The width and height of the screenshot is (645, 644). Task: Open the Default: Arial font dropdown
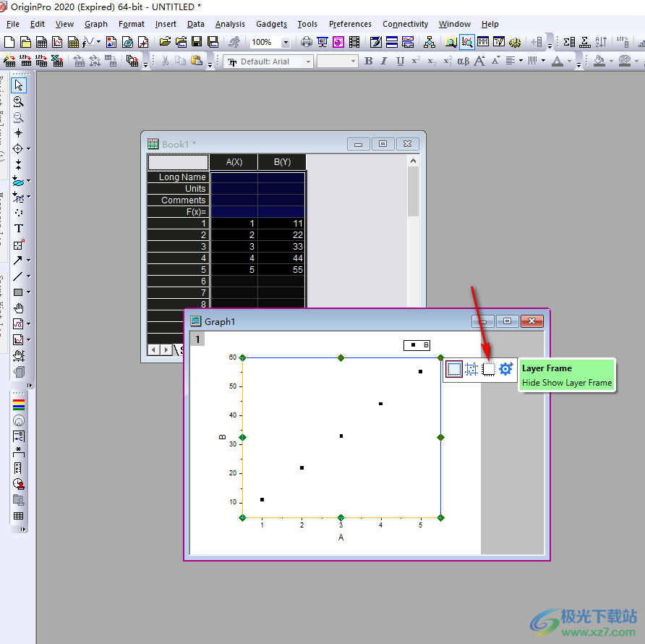(308, 62)
